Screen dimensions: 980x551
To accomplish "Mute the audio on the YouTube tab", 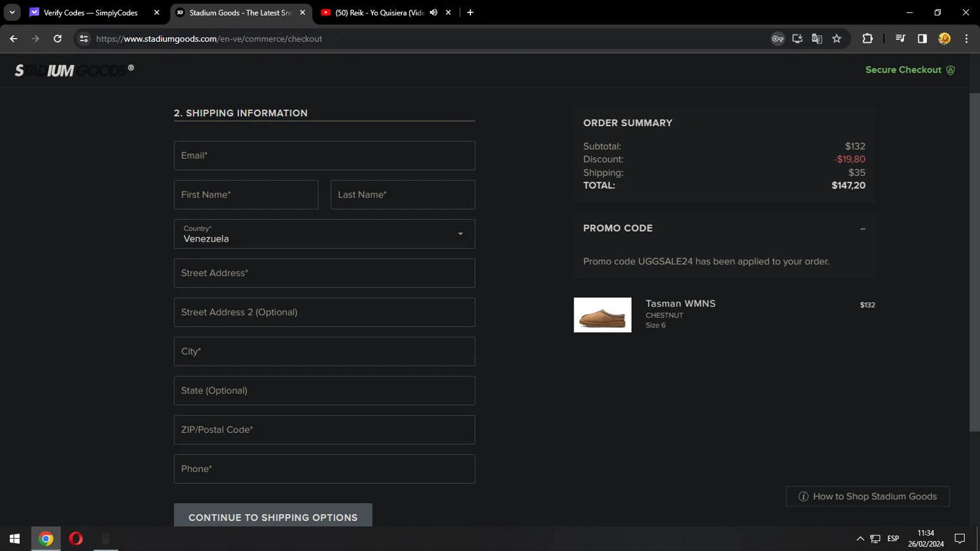I will (x=433, y=12).
